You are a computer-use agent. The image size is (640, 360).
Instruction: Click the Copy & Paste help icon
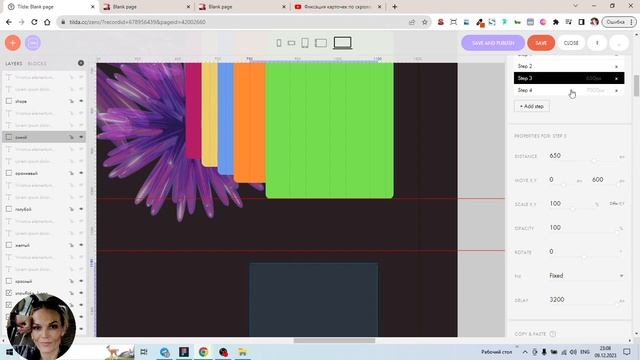click(552, 334)
